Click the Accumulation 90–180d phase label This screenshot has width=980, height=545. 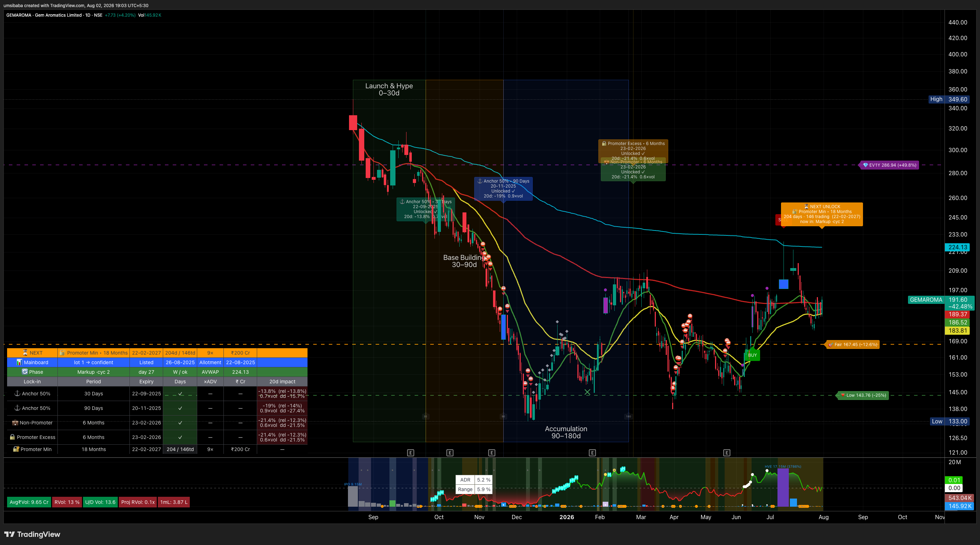coord(566,432)
